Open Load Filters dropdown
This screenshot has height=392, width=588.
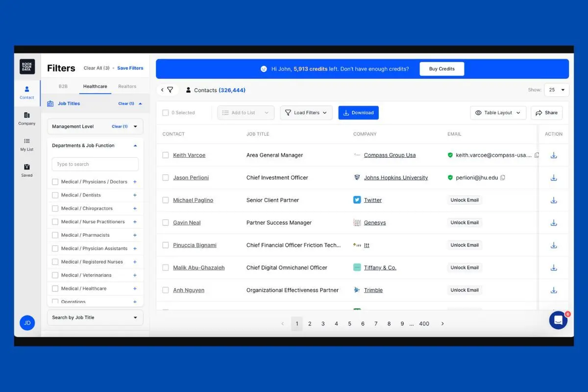coord(306,113)
